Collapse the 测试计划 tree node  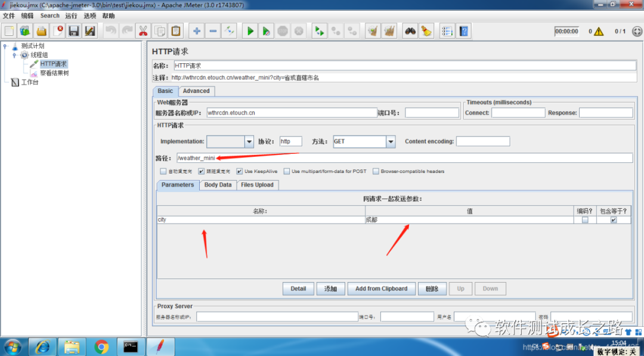pos(5,46)
